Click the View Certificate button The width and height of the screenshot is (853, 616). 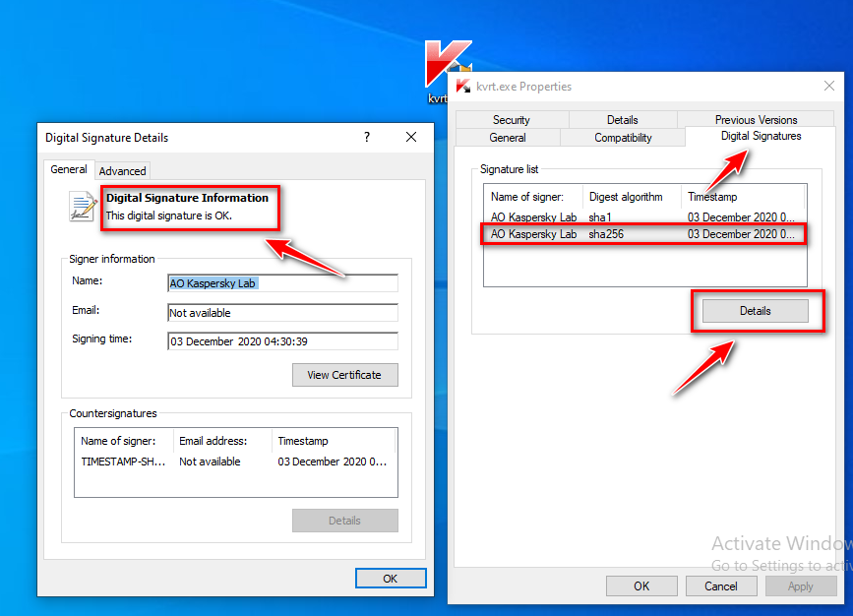(345, 375)
